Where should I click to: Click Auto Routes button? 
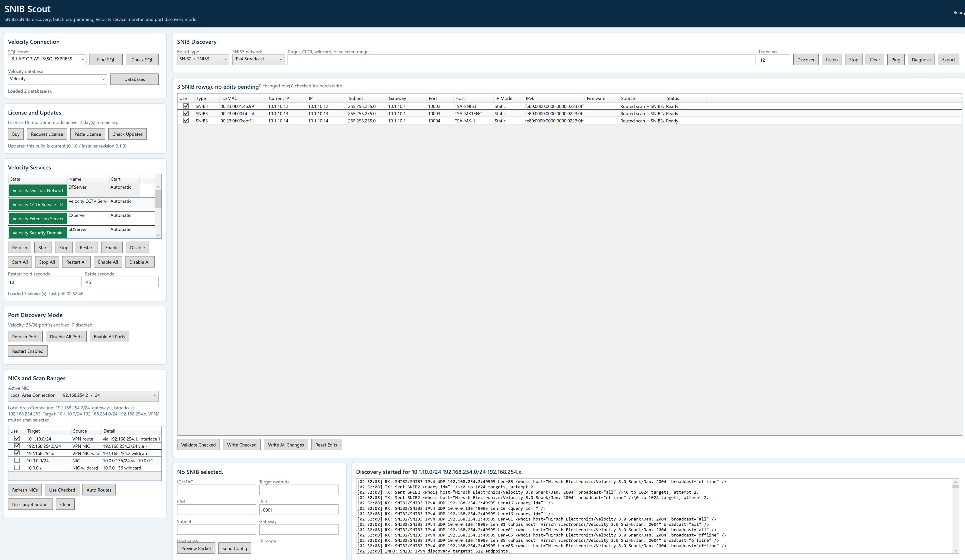click(x=99, y=490)
